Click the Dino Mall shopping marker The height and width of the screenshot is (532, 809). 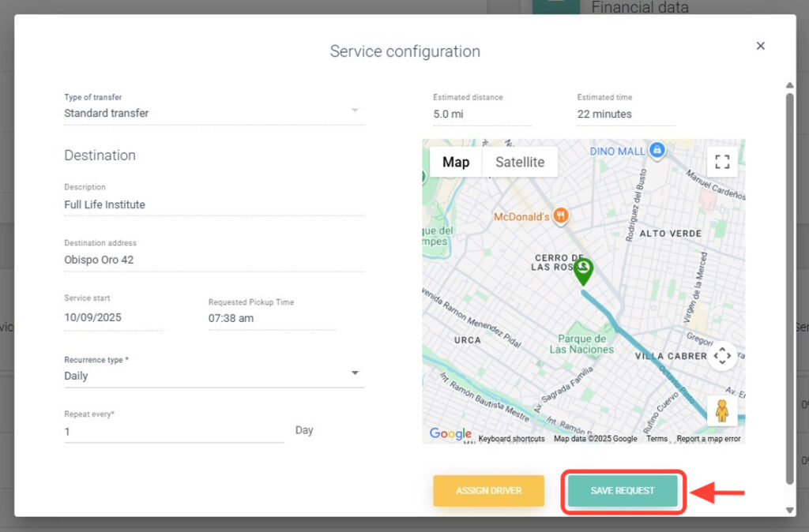pyautogui.click(x=656, y=149)
